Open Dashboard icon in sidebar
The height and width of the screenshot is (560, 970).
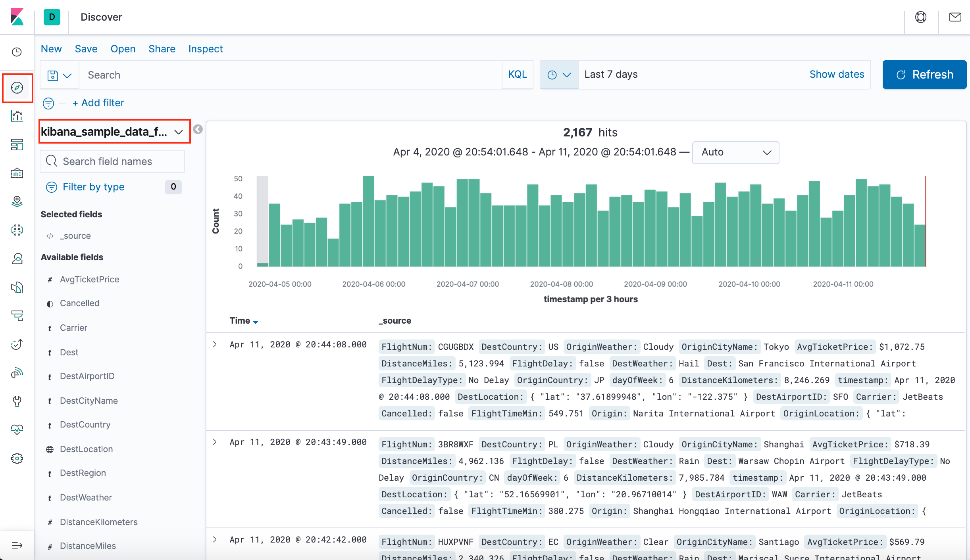point(17,145)
